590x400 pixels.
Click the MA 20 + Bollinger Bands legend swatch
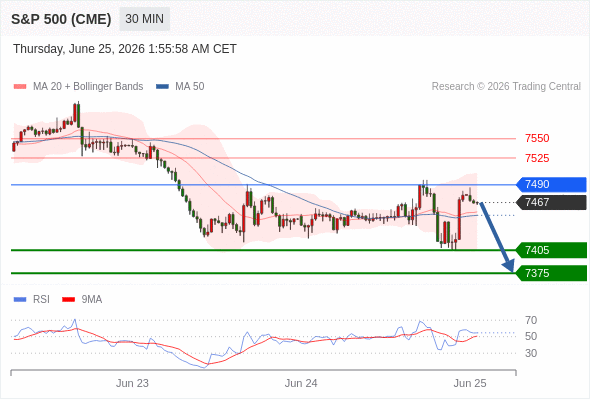click(20, 87)
